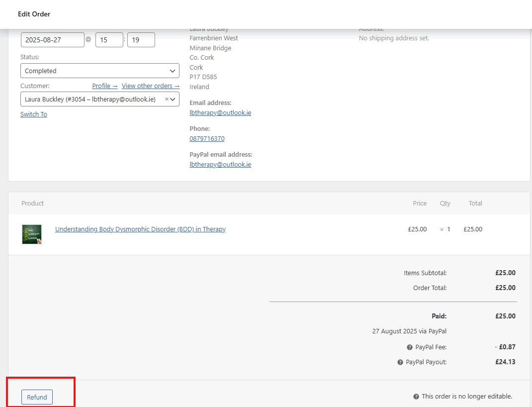This screenshot has width=532, height=407.
Task: Open View other orders link
Action: (151, 86)
